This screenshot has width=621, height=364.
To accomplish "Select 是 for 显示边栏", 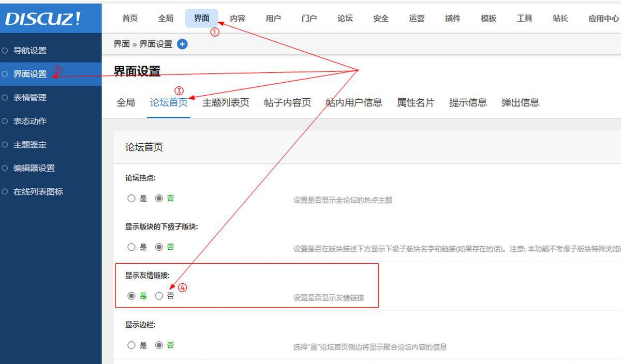I will 131,345.
